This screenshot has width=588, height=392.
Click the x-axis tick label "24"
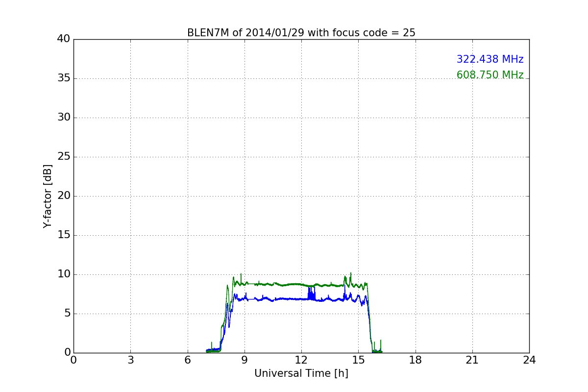pos(529,360)
